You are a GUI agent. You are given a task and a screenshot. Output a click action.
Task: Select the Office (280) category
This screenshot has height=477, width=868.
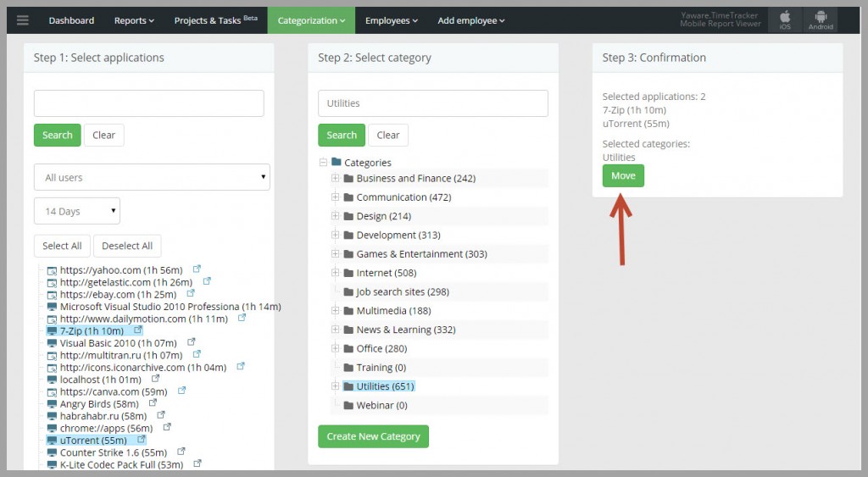382,348
